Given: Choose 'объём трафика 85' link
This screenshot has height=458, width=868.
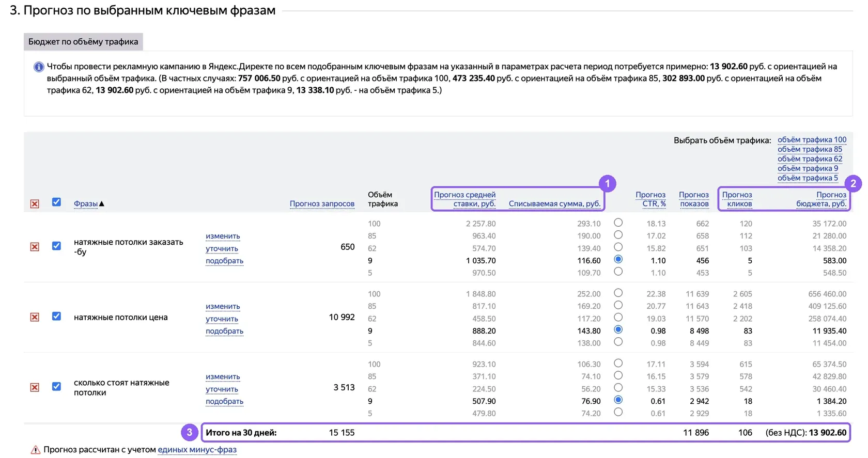Looking at the screenshot, I should pyautogui.click(x=810, y=149).
